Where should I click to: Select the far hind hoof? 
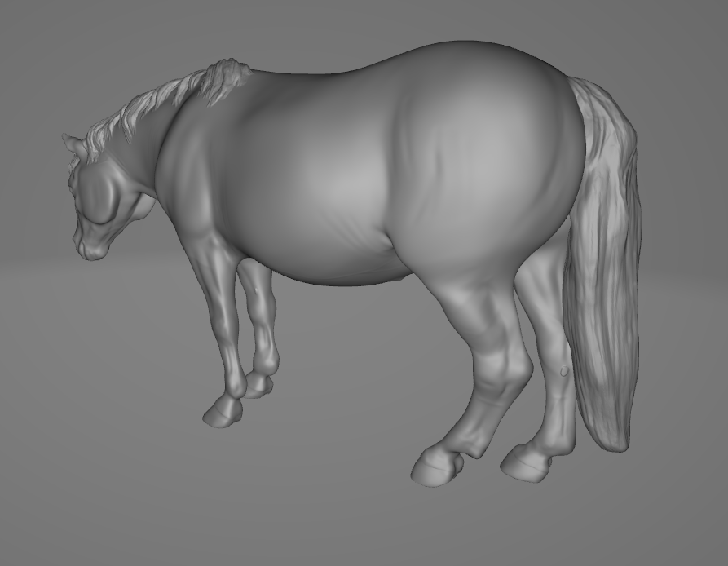pos(523,465)
